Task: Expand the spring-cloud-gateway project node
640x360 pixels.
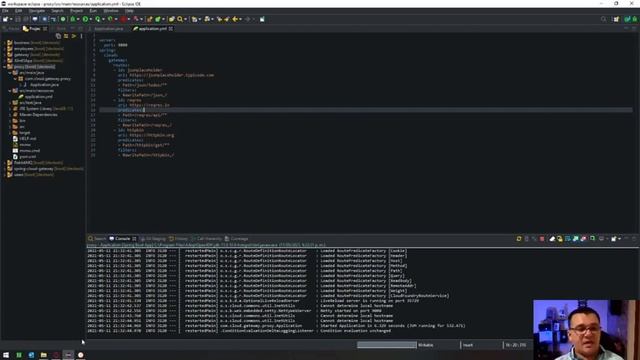Action: (x=4, y=169)
